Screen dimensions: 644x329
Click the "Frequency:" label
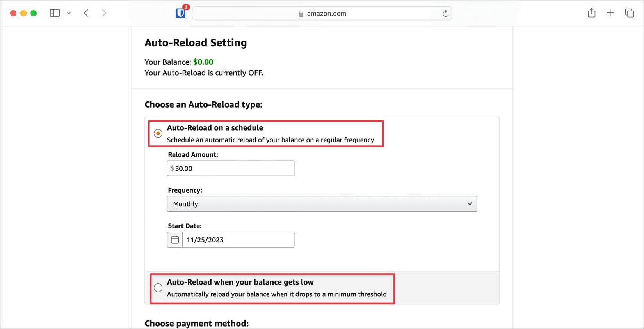tap(185, 190)
